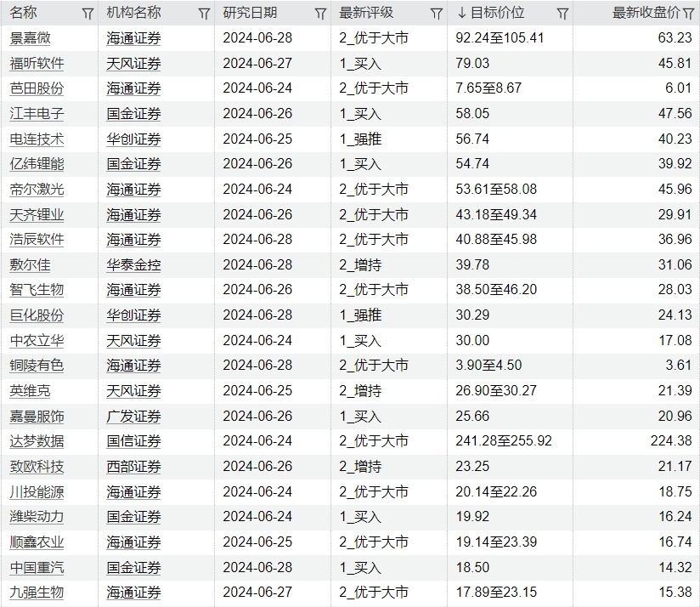Open stock link 潍柴动力

click(37, 516)
